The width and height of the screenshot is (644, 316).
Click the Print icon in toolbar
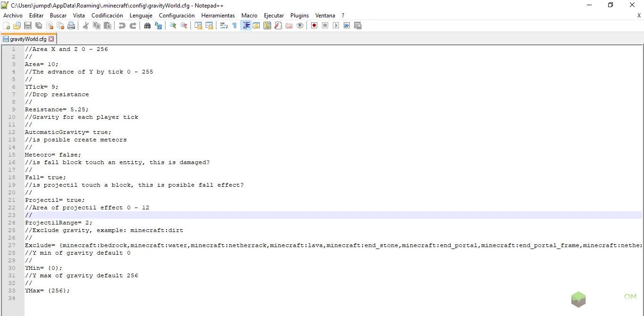pyautogui.click(x=71, y=25)
